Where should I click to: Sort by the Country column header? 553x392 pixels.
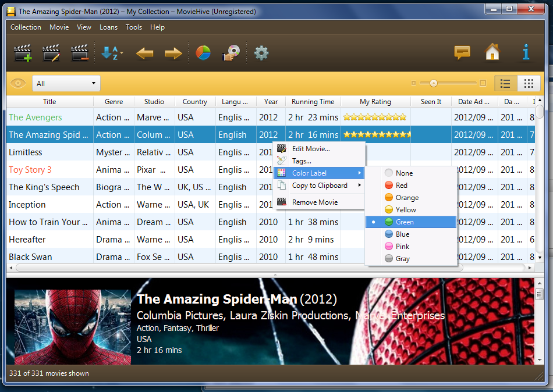point(195,102)
